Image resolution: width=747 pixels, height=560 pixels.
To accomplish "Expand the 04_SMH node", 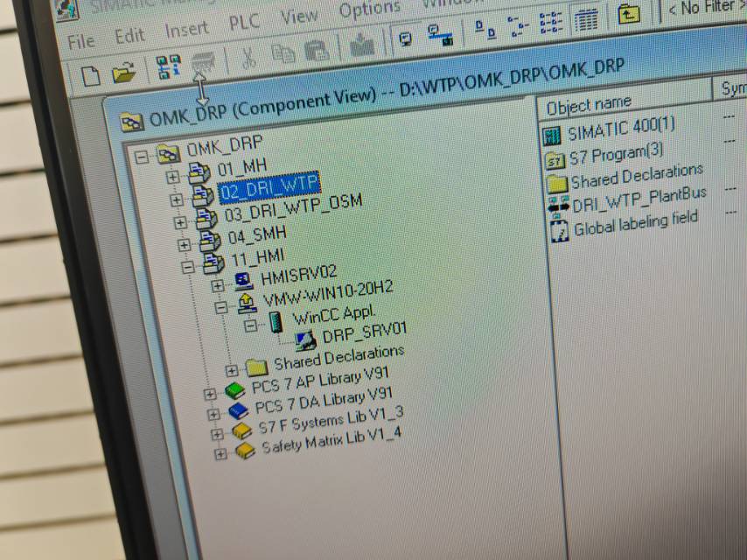I will [x=184, y=244].
